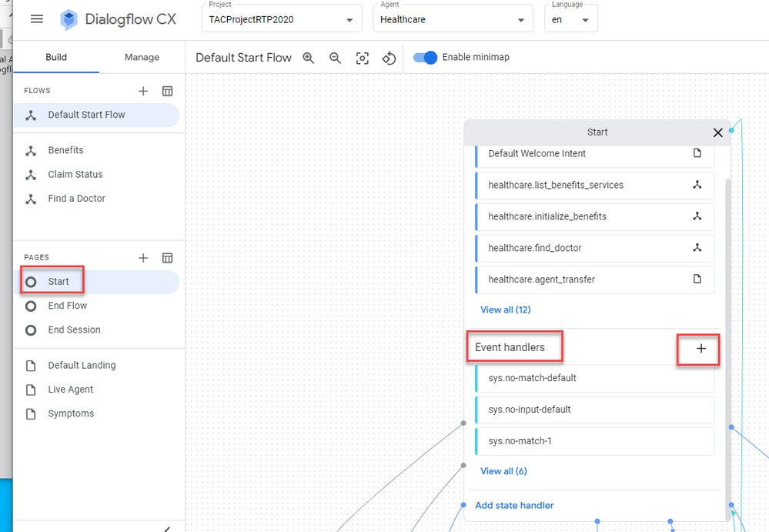View all 6 event handlers link

coord(503,471)
